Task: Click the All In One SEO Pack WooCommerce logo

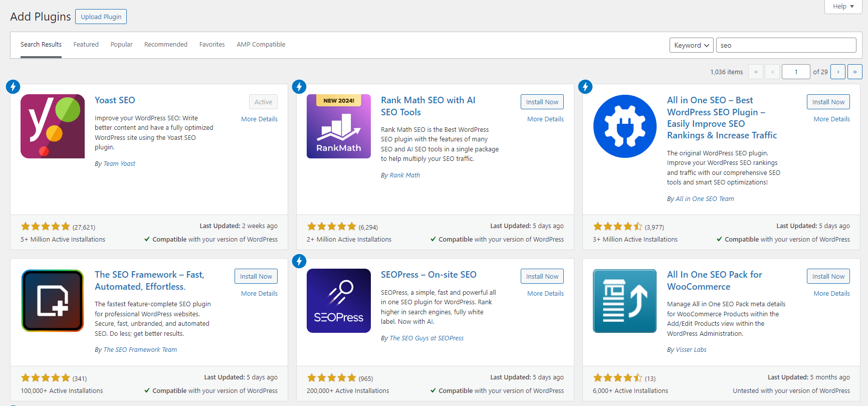Action: point(625,301)
